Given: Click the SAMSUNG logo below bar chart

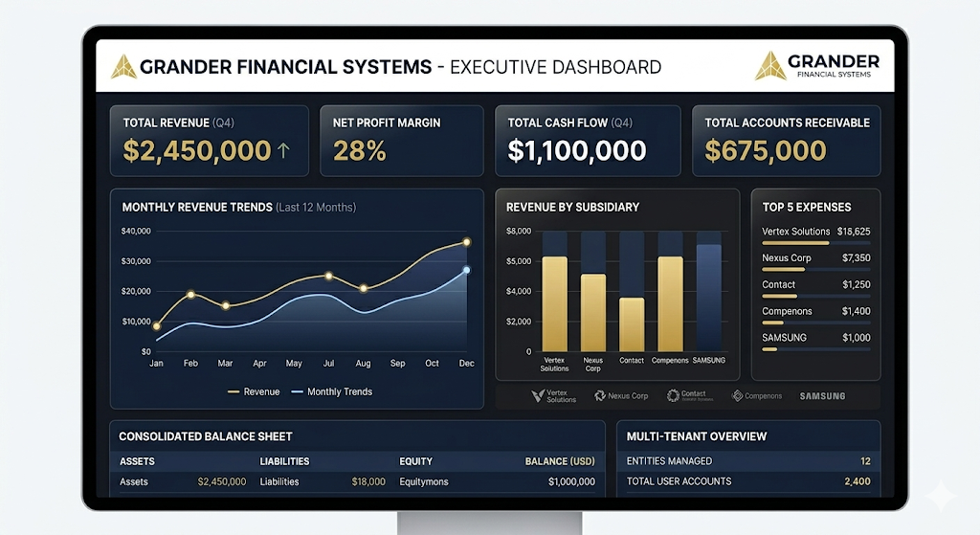Looking at the screenshot, I should 822,395.
